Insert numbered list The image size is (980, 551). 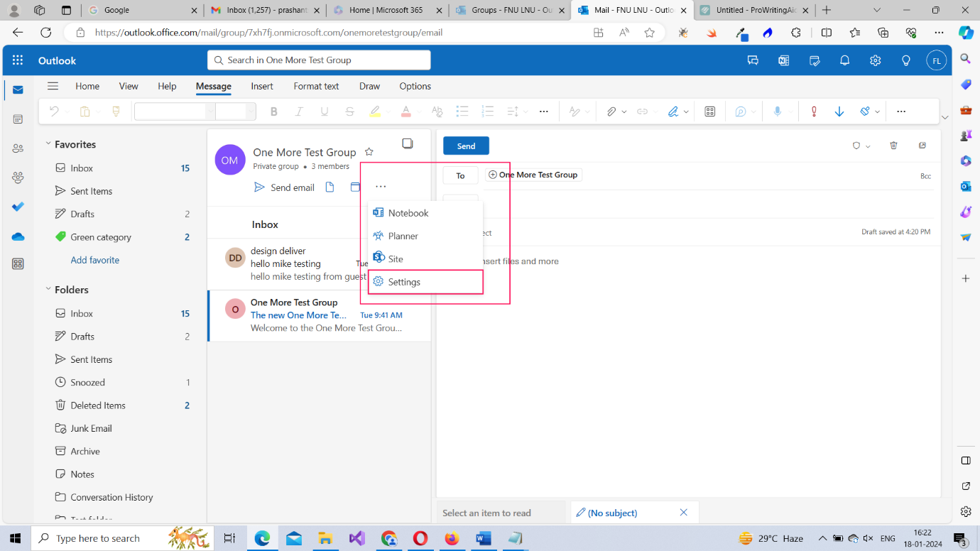(x=487, y=111)
